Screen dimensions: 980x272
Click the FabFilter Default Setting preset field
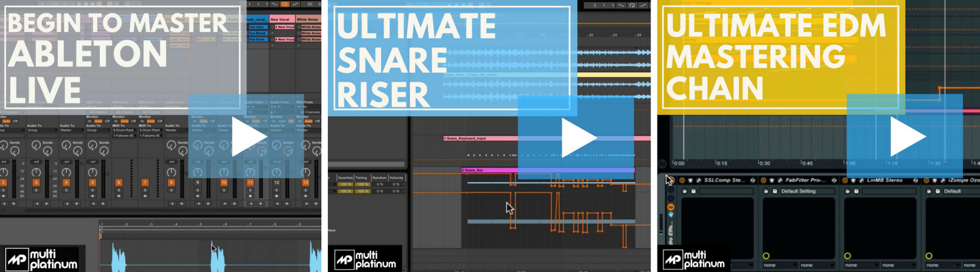(x=808, y=191)
